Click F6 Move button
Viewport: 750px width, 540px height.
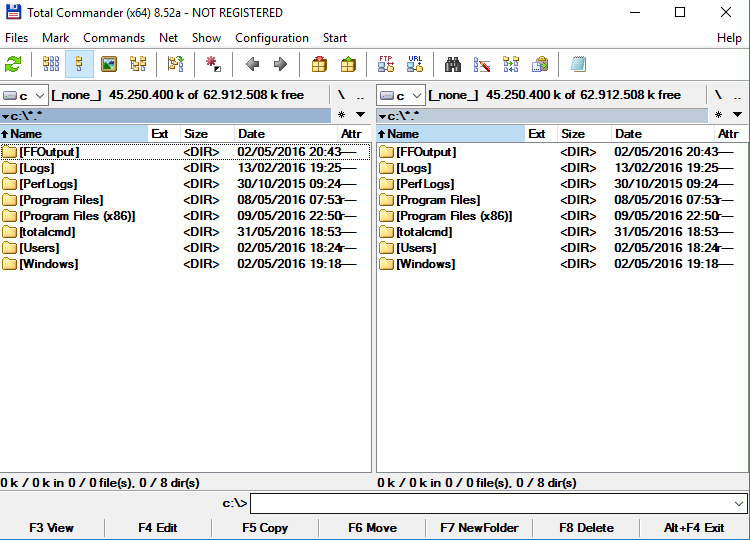[372, 528]
